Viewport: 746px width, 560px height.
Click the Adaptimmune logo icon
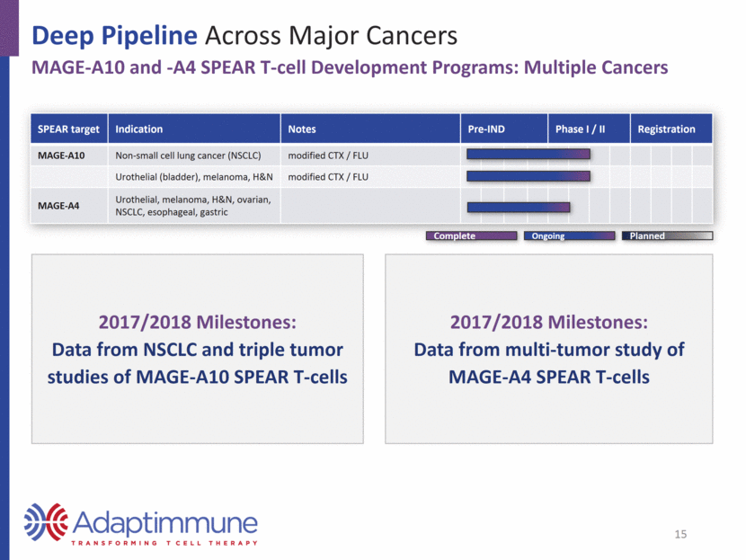coord(46,522)
